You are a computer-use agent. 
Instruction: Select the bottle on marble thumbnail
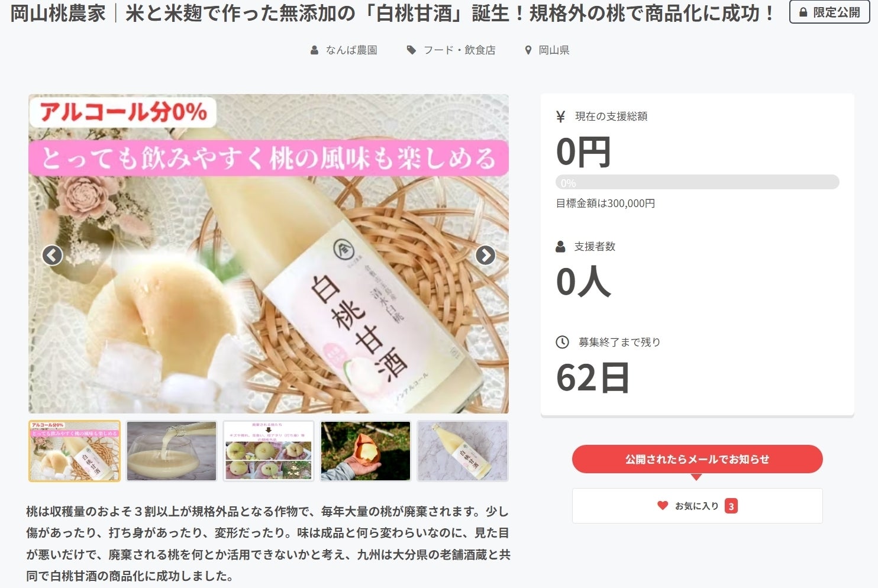click(x=463, y=451)
